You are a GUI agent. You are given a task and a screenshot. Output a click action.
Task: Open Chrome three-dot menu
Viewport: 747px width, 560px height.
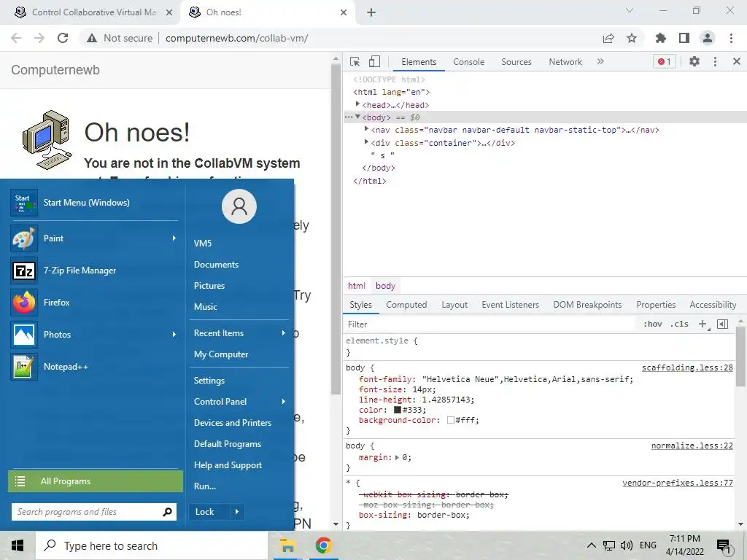(731, 38)
